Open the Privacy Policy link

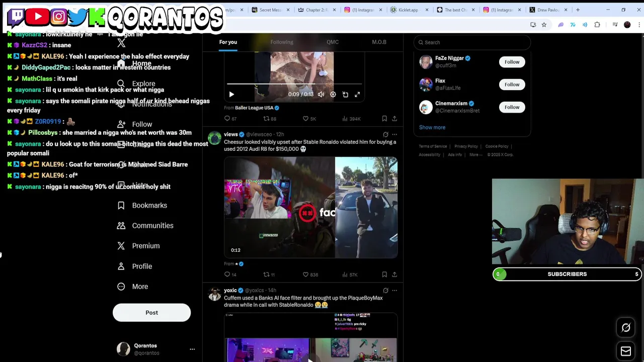pyautogui.click(x=466, y=146)
